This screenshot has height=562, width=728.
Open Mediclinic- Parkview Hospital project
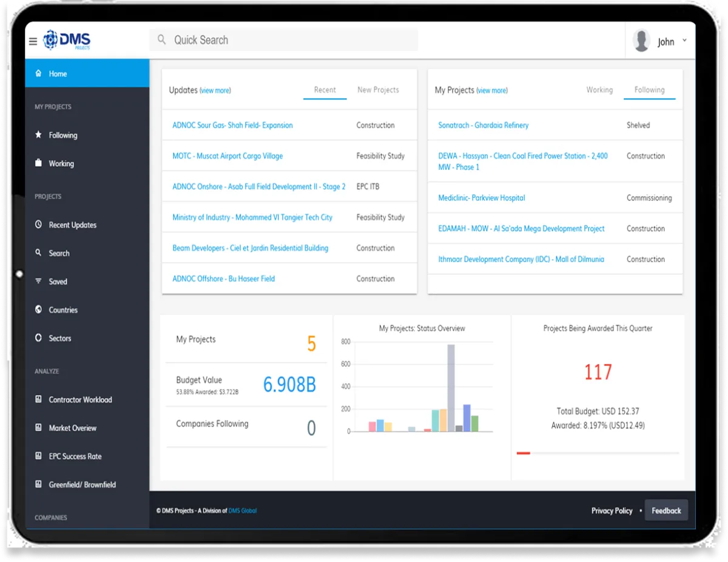click(482, 198)
